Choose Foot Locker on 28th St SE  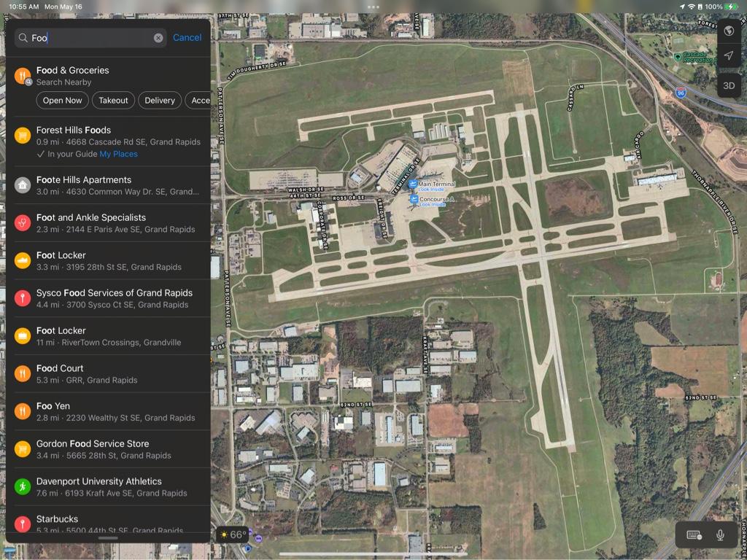point(109,260)
